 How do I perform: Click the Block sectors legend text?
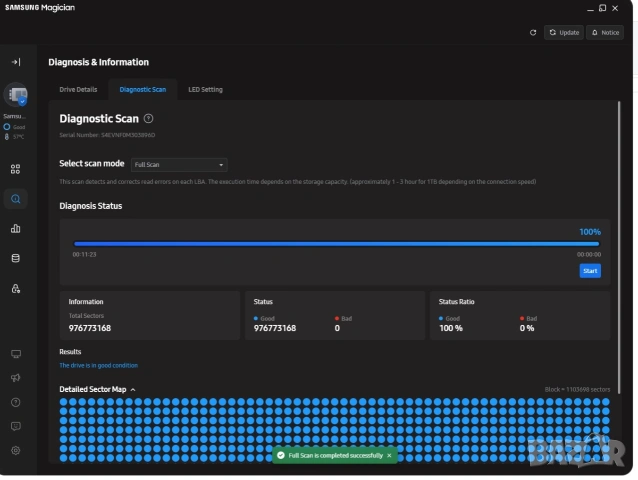click(577, 390)
